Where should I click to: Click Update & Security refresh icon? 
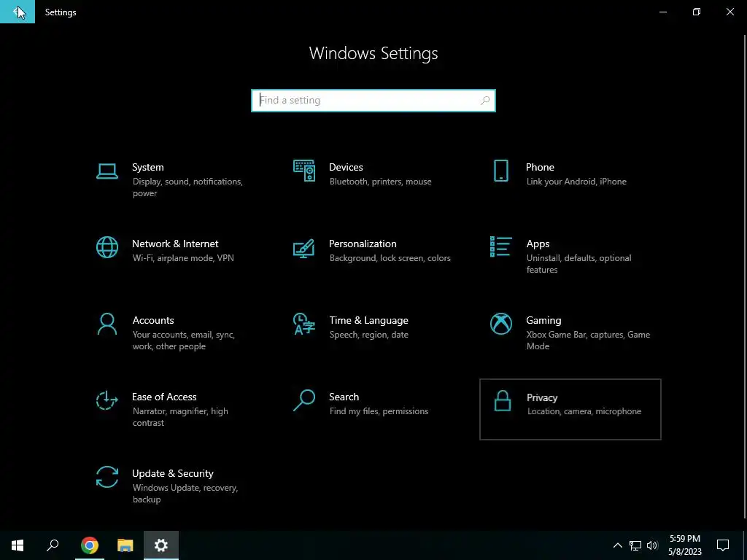point(107,477)
